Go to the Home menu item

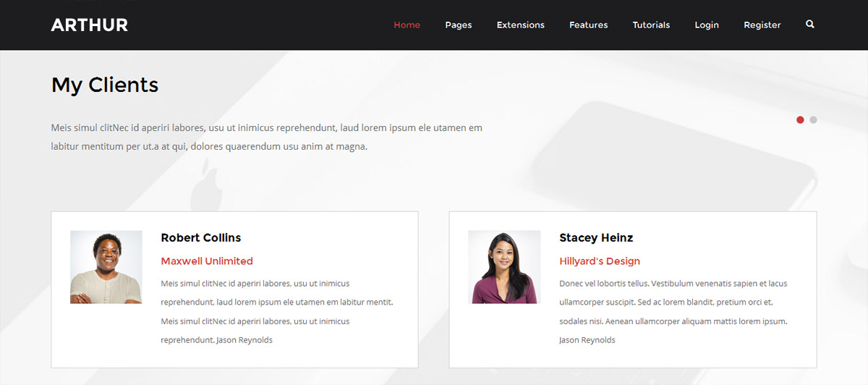click(407, 25)
